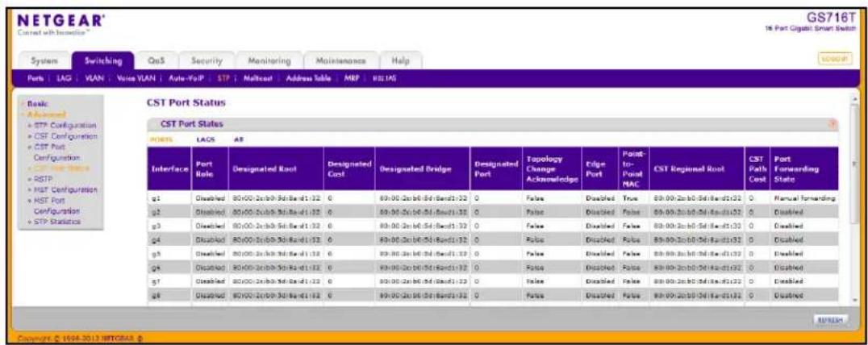868x345 pixels.
Task: Show the PORTS filter view
Action: point(161,140)
